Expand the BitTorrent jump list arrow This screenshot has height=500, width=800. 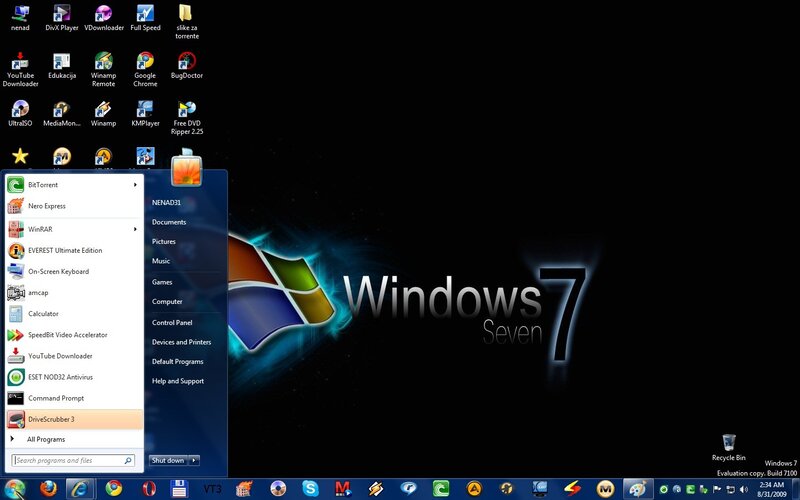click(135, 185)
